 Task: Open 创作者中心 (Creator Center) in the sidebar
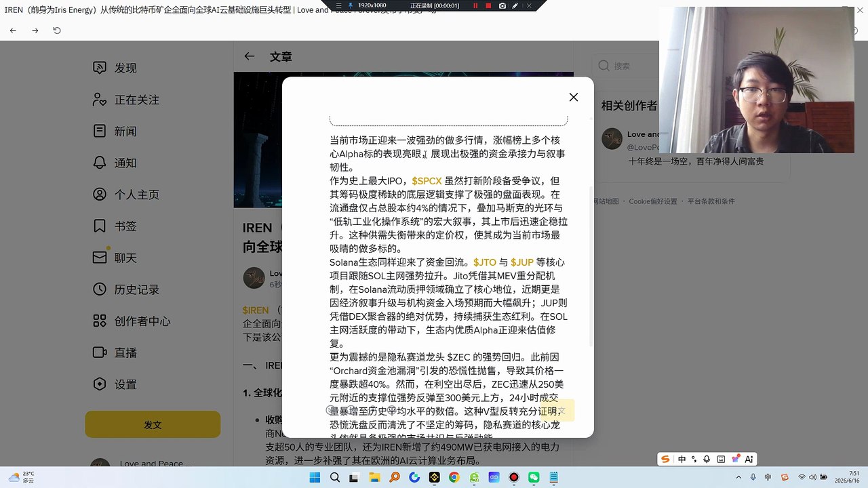(132, 321)
